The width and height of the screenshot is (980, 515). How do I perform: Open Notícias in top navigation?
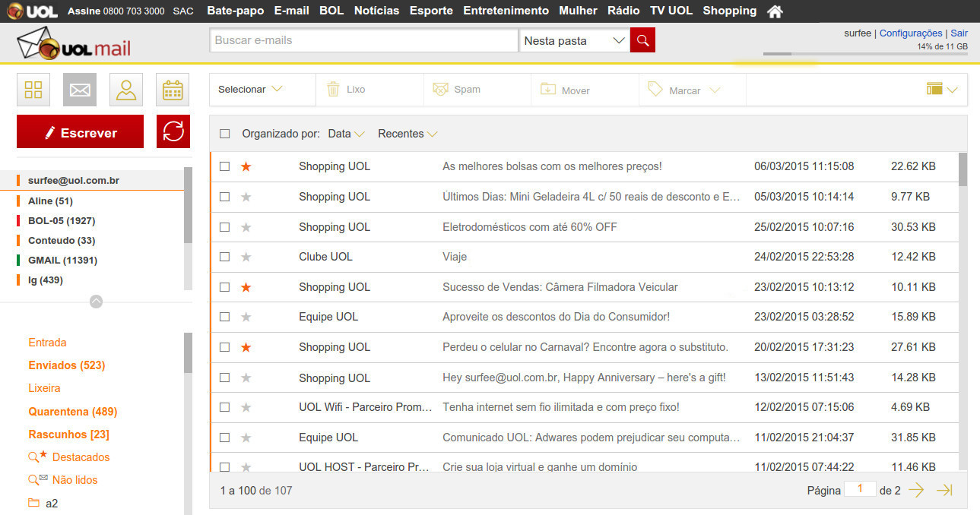[x=376, y=11]
